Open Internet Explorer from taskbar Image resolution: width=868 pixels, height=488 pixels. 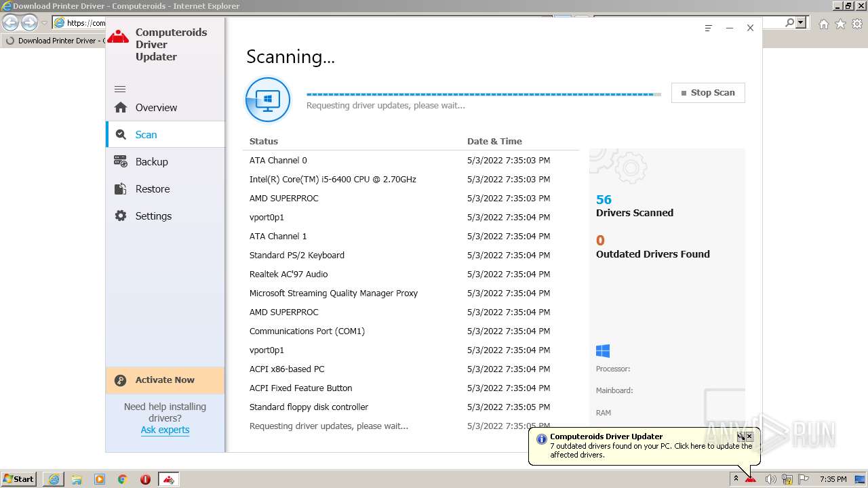coord(54,479)
